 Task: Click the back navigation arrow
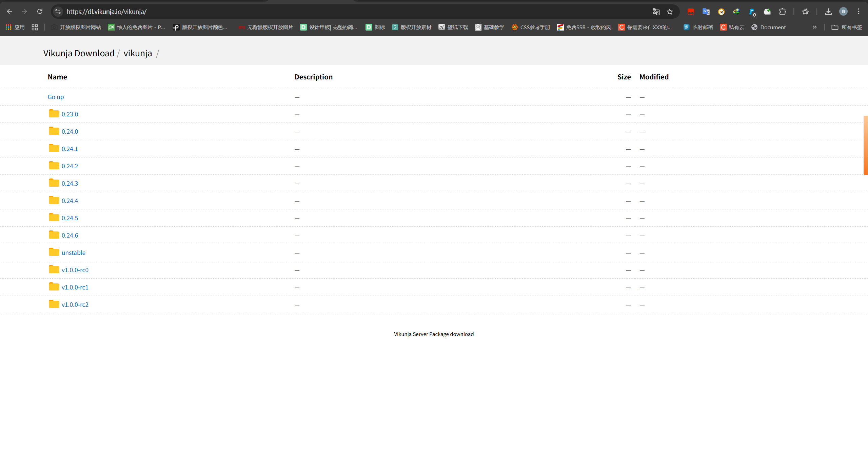point(9,12)
